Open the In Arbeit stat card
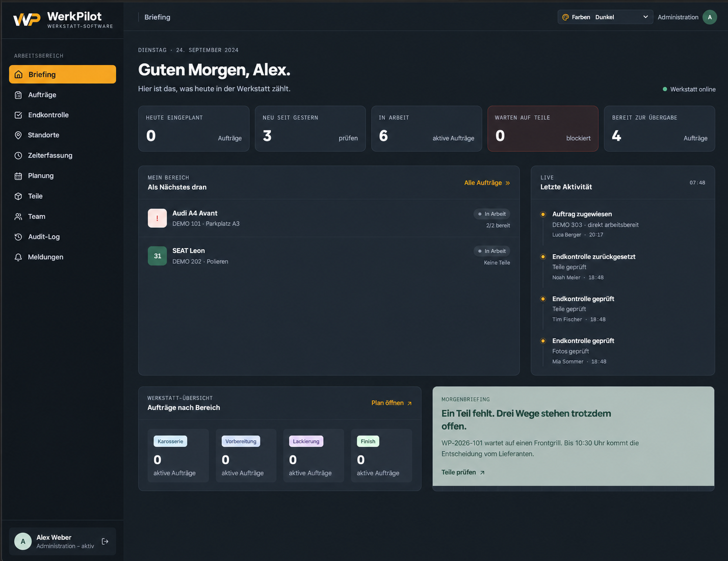The height and width of the screenshot is (561, 728). click(426, 128)
